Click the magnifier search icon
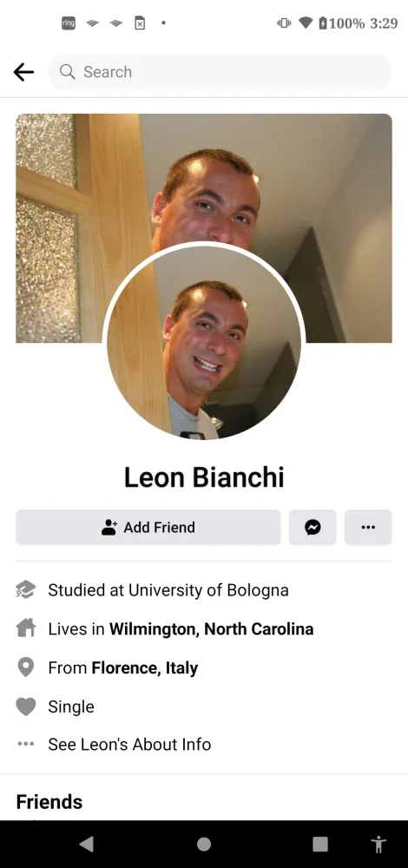This screenshot has height=868, width=408. (x=68, y=72)
